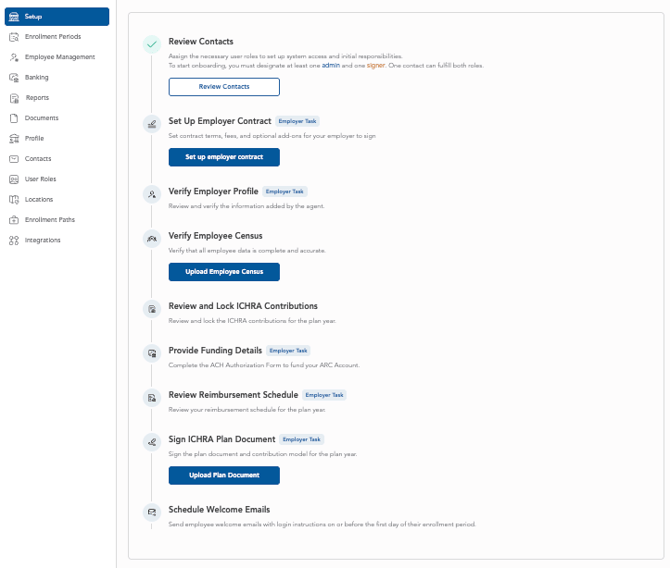Click the Review and Lock ICHRA Contributions icon
The width and height of the screenshot is (670, 568).
[x=152, y=309]
